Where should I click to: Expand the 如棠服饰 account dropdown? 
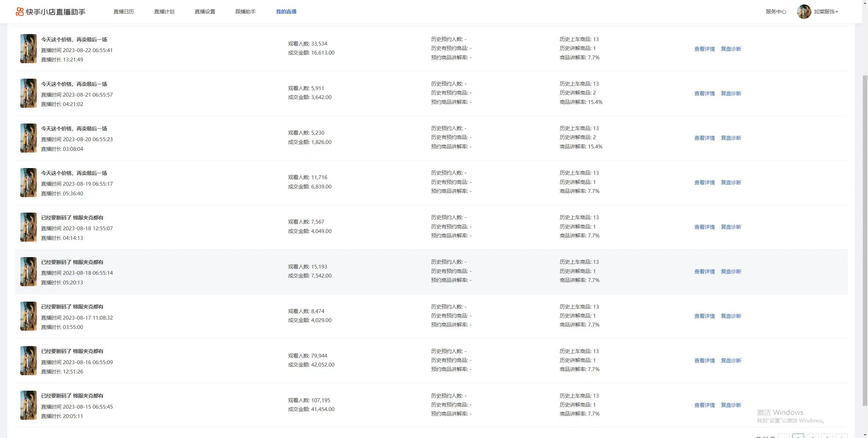click(826, 12)
